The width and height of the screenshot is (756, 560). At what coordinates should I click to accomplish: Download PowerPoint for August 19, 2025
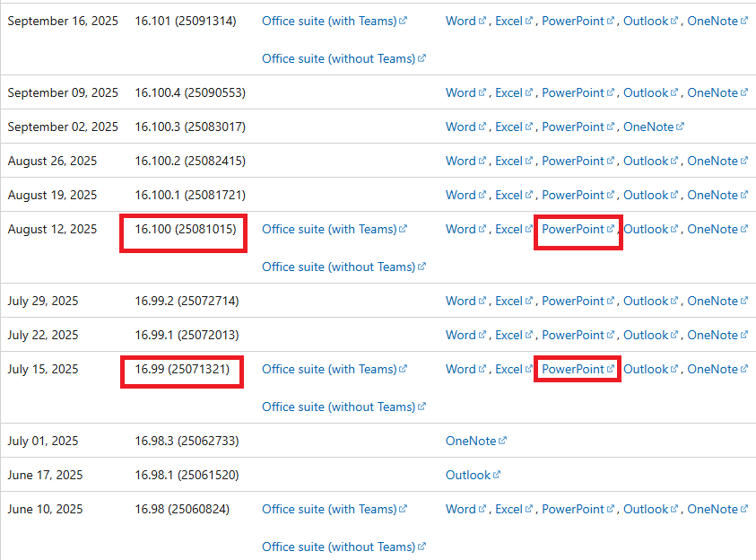click(x=578, y=196)
